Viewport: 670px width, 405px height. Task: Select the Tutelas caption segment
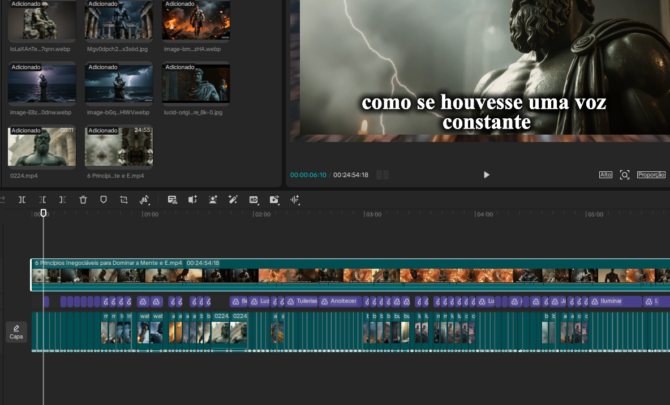pos(306,301)
